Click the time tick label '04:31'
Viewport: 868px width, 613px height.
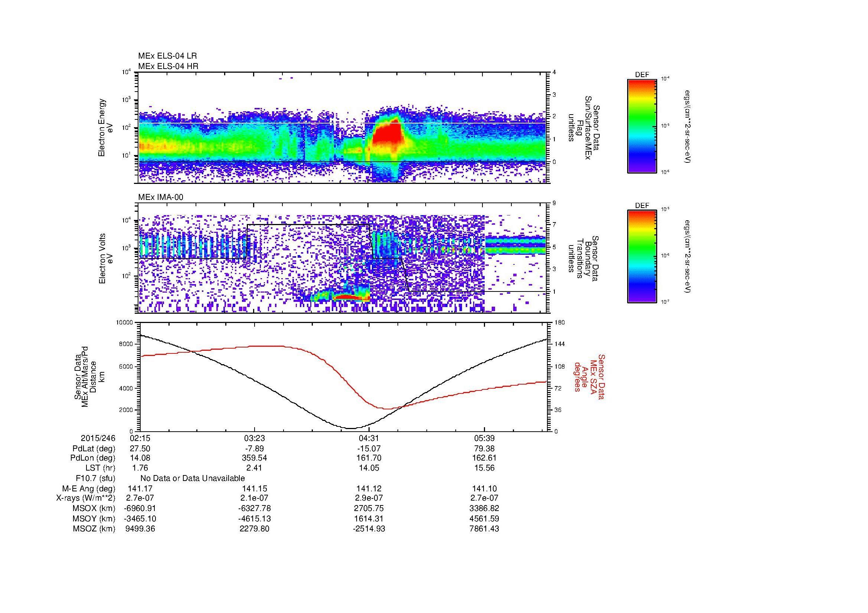369,438
